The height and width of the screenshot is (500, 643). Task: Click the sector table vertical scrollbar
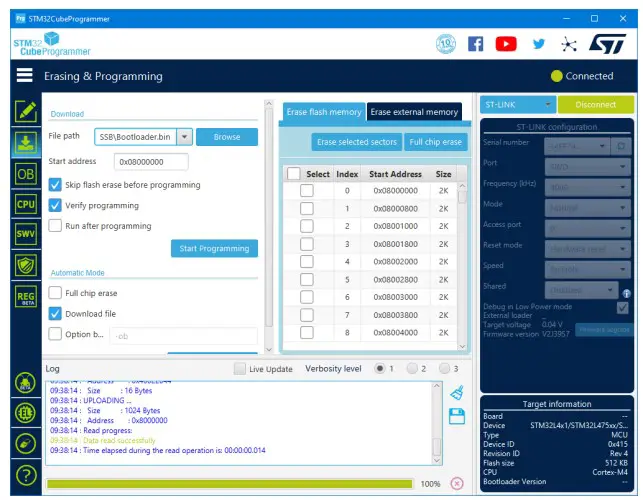[462, 265]
